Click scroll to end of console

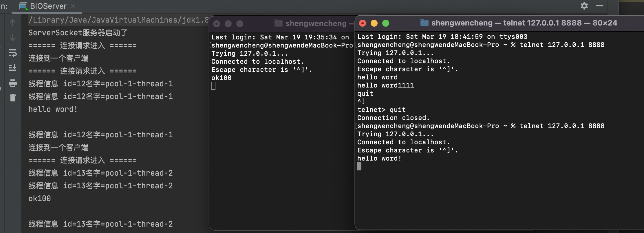13,68
